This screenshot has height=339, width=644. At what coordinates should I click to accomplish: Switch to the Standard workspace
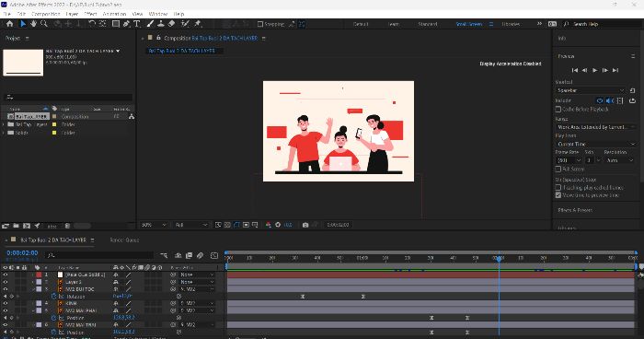pos(428,24)
